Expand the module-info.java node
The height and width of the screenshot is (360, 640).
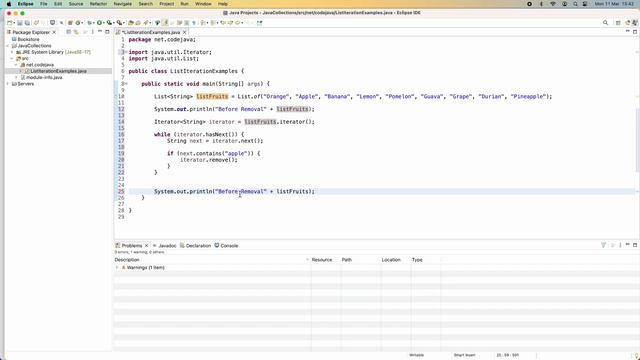16,78
